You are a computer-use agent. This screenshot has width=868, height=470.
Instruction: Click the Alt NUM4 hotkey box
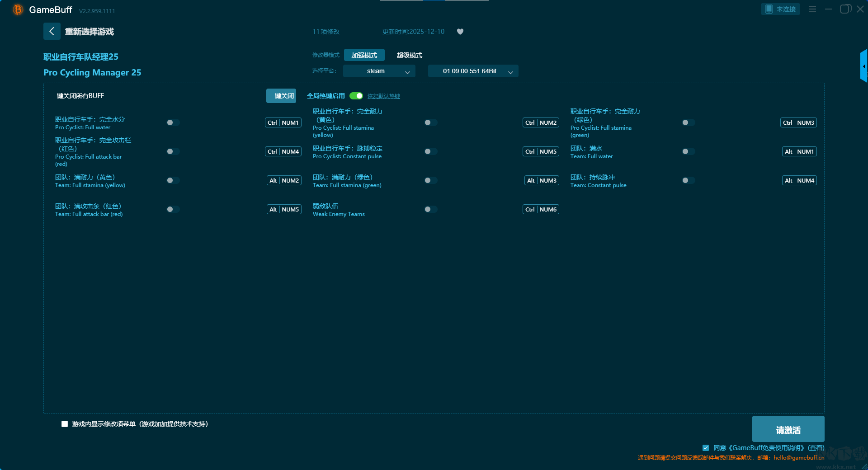tap(799, 180)
